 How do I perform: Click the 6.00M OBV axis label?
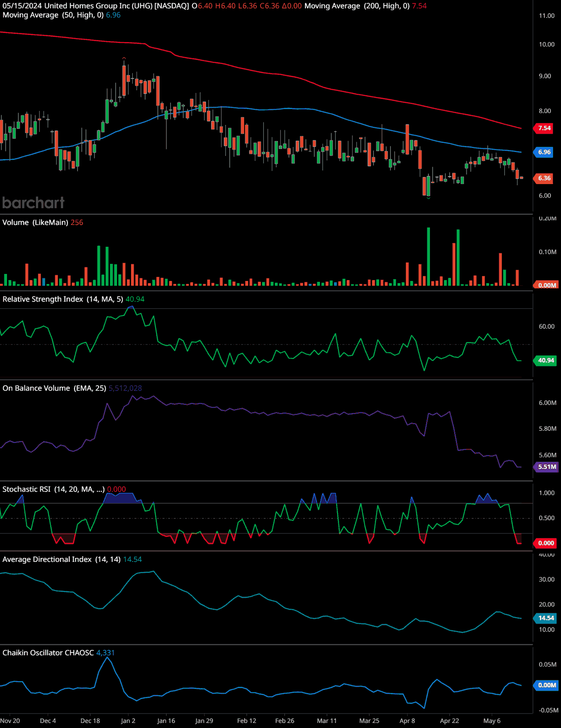(547, 403)
